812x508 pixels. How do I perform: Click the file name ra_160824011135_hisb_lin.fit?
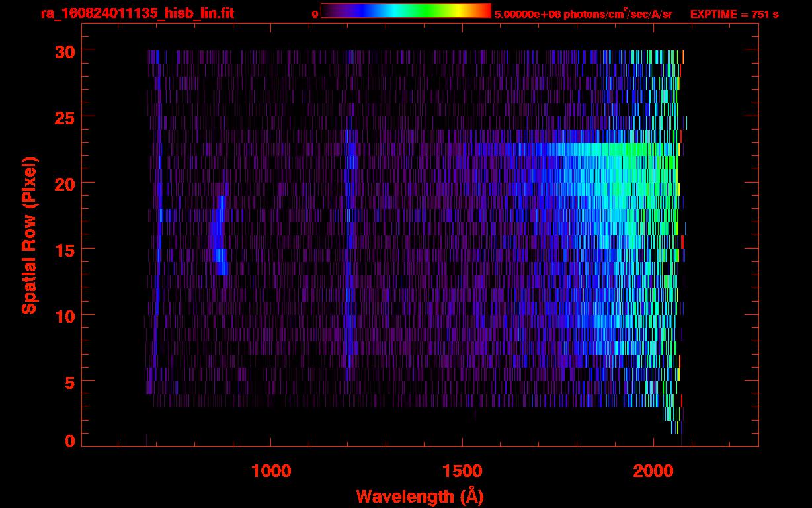pos(137,13)
